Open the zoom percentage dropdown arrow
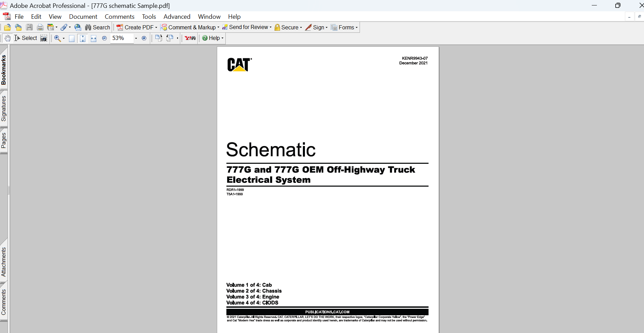This screenshot has height=333, width=644. click(136, 38)
